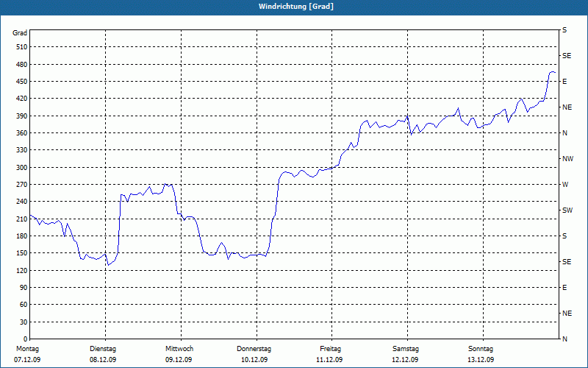The height and width of the screenshot is (368, 588).
Task: Click the Freitag day label
Action: 330,349
